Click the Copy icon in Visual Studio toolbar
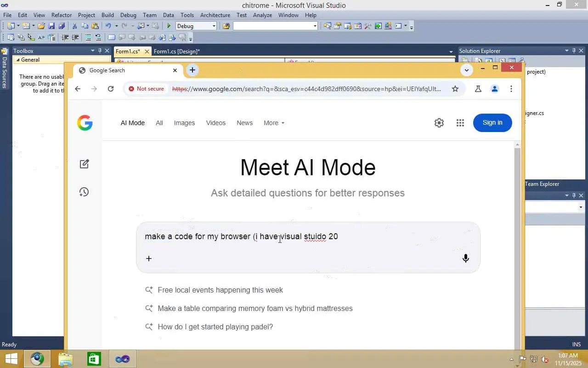588x368 pixels. (x=85, y=26)
